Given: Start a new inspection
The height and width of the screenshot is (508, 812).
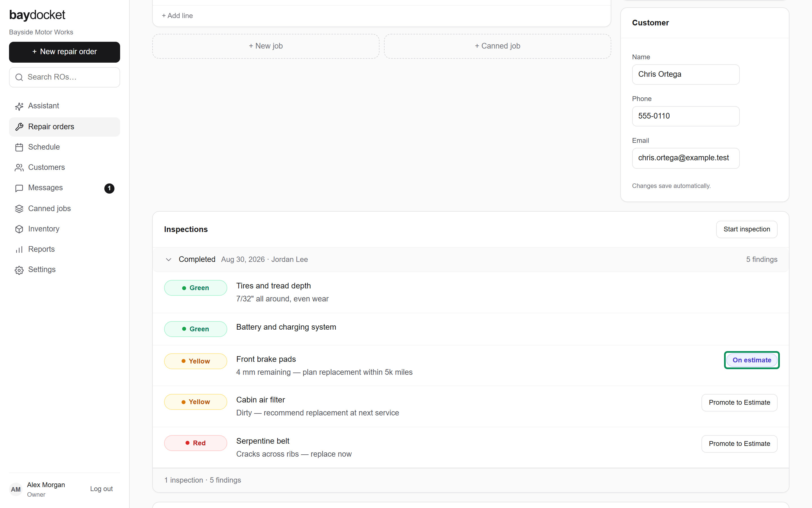Looking at the screenshot, I should point(747,229).
